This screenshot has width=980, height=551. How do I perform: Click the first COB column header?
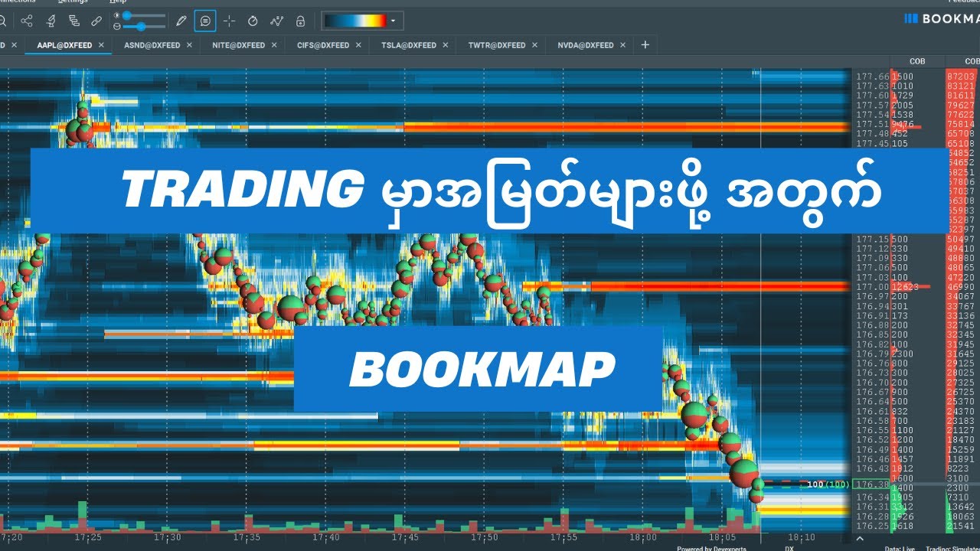pos(917,61)
